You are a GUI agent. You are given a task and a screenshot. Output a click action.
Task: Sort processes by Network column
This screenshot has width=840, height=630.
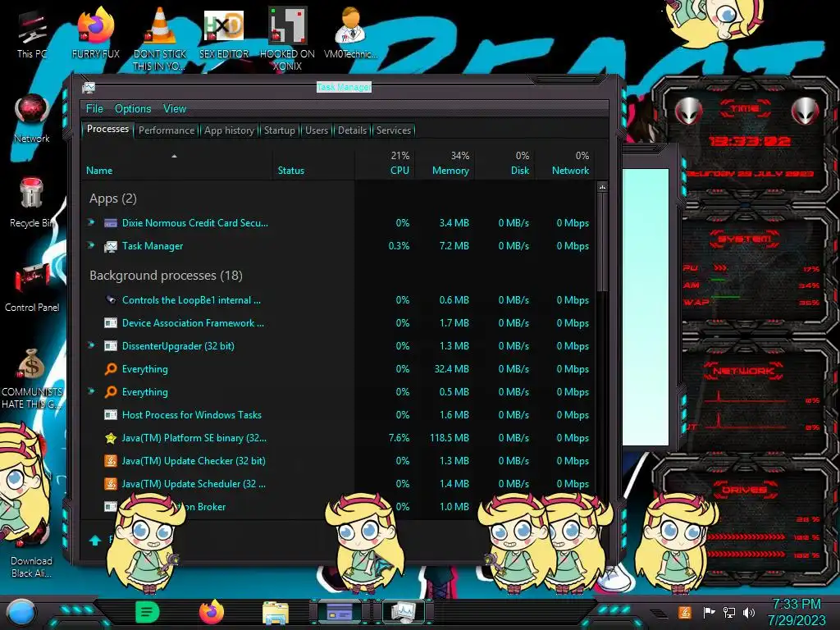[x=564, y=163]
